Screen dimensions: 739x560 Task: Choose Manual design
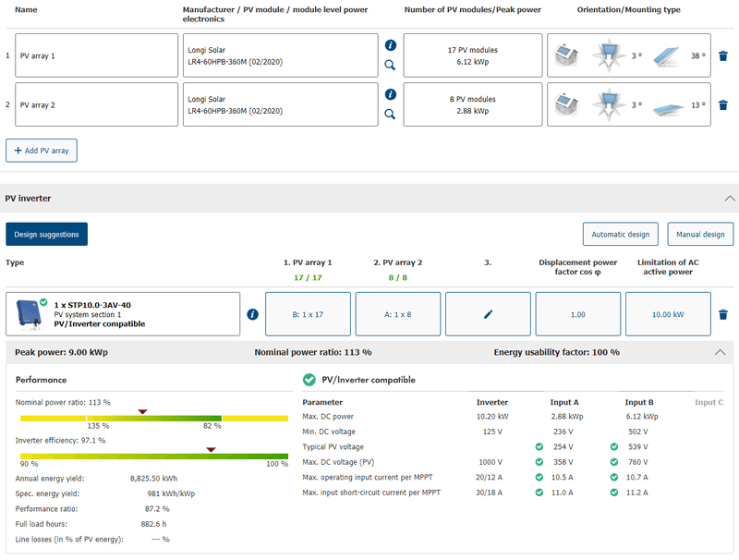[700, 235]
